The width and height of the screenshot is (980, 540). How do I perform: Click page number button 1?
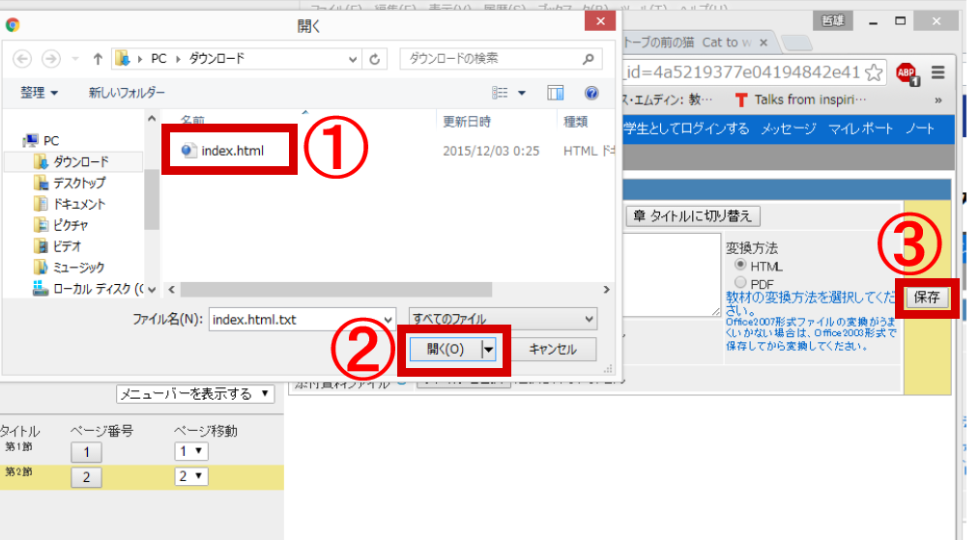86,452
